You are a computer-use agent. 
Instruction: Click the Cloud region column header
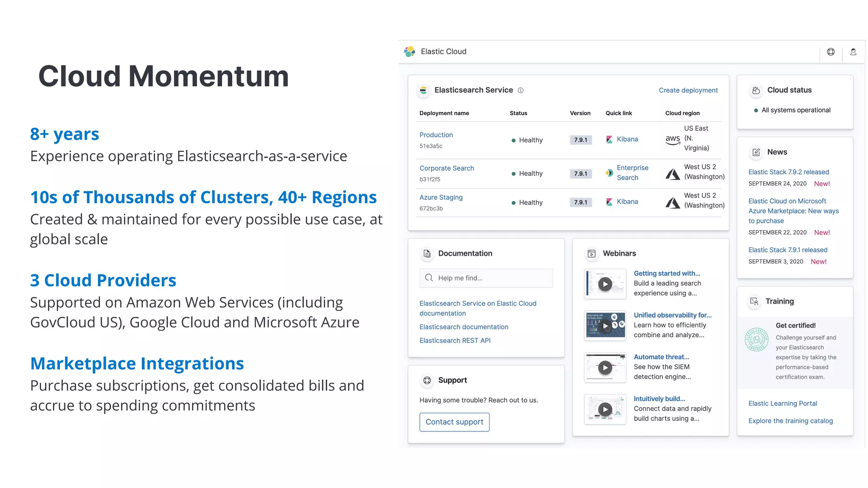(x=682, y=113)
